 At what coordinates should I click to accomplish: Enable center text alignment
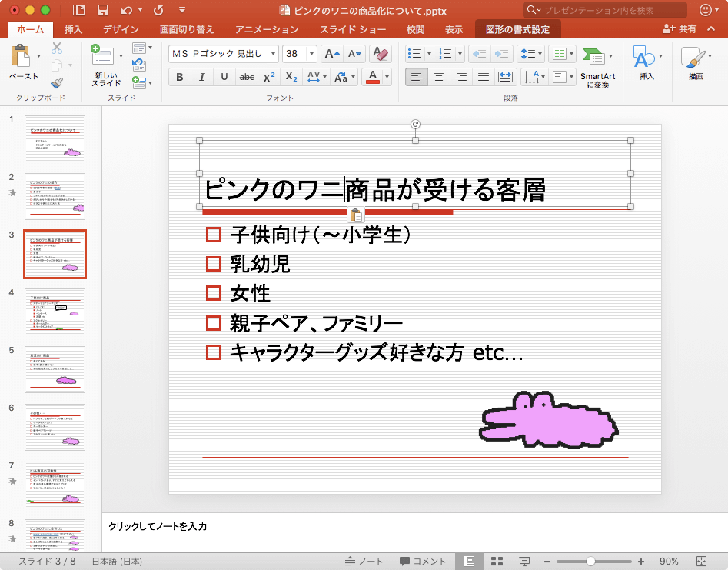pos(439,77)
